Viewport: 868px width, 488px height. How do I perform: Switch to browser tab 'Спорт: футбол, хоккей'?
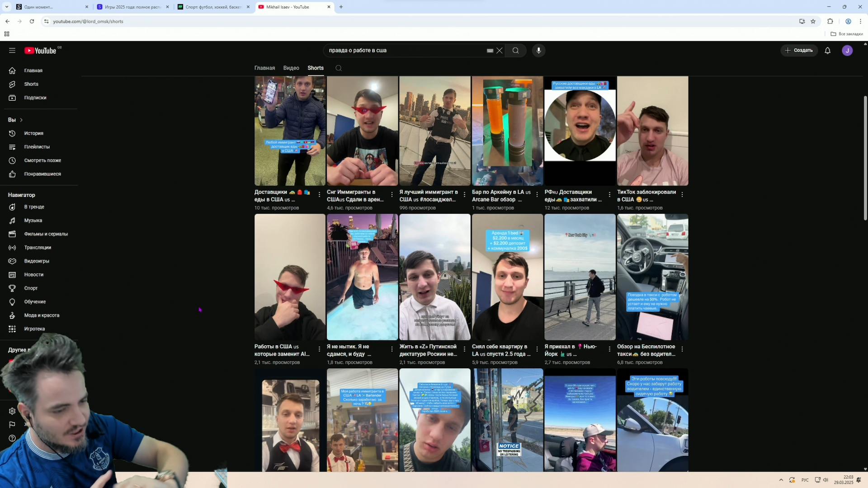coord(214,7)
